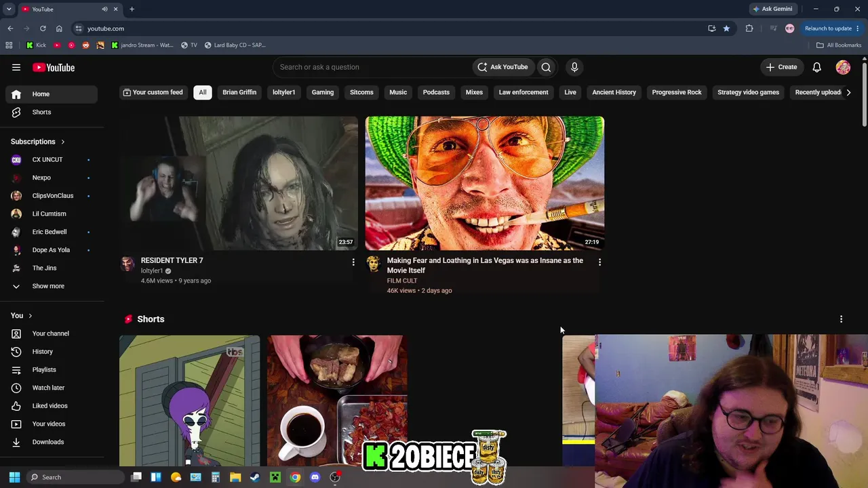Open Downloads in the sidebar
868x488 pixels.
point(52,442)
